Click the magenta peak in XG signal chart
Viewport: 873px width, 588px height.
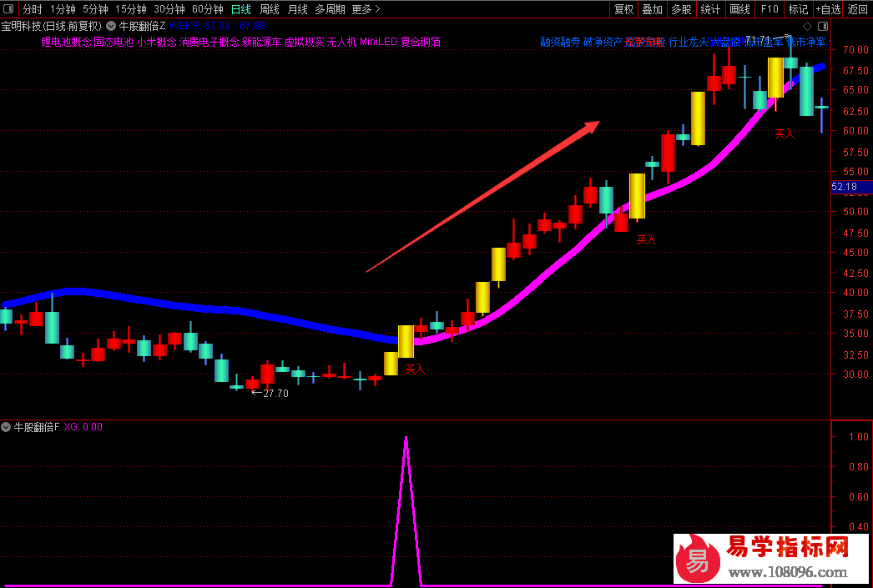pos(406,439)
